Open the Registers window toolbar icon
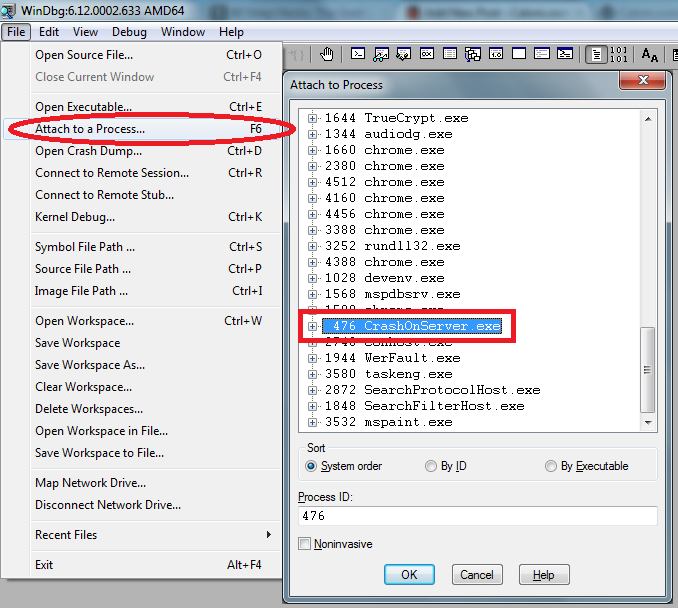This screenshot has width=678, height=608. [x=427, y=54]
